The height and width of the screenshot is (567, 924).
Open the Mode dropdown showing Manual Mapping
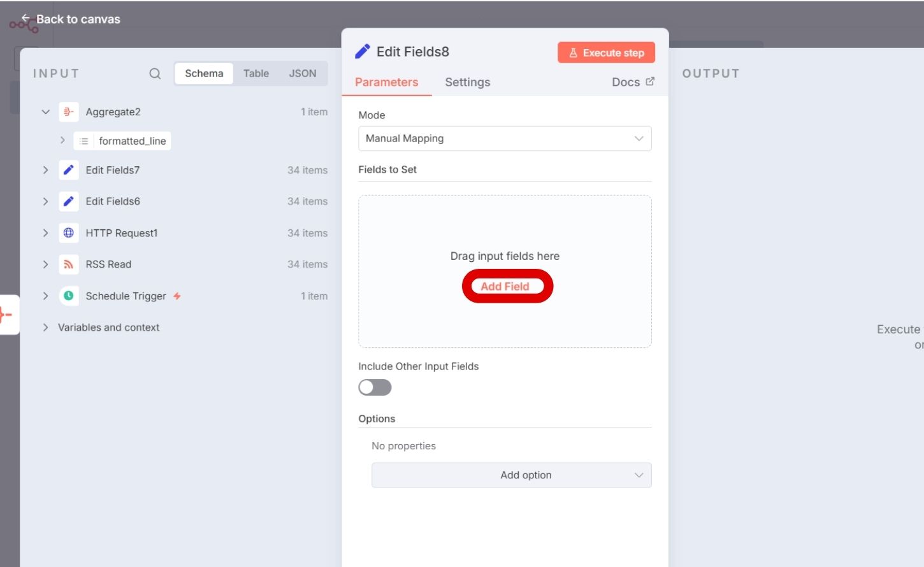pos(505,138)
